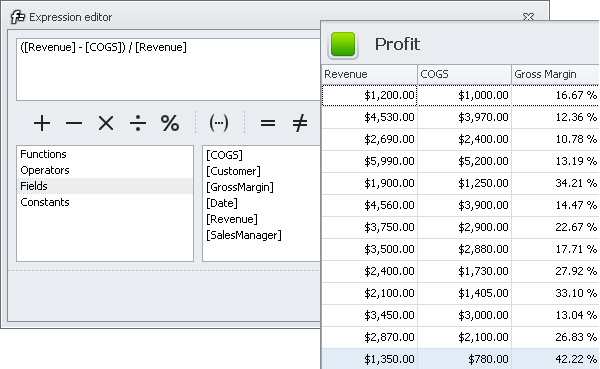Choose [Customer] field from list
Image resolution: width=600 pixels, height=369 pixels.
pyautogui.click(x=233, y=171)
